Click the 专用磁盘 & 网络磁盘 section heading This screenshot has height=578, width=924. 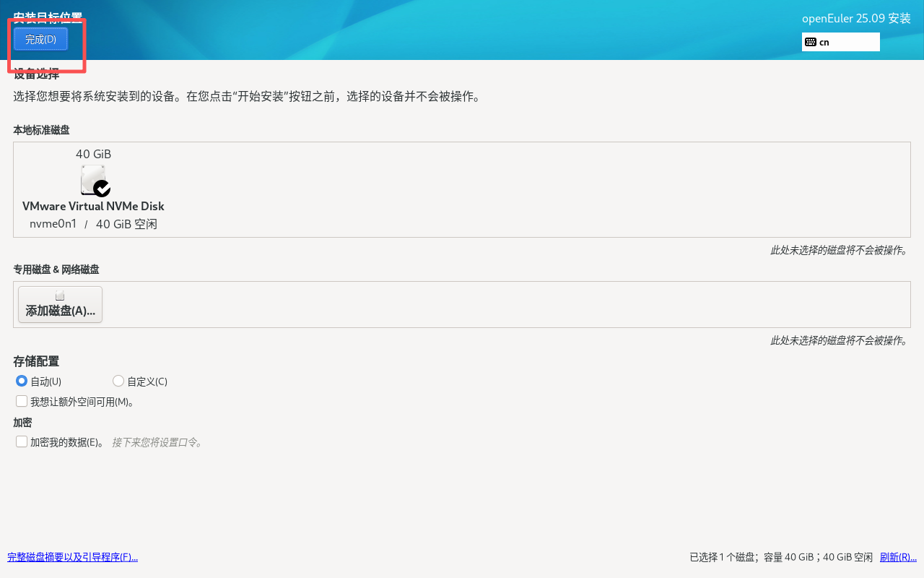pyautogui.click(x=56, y=269)
